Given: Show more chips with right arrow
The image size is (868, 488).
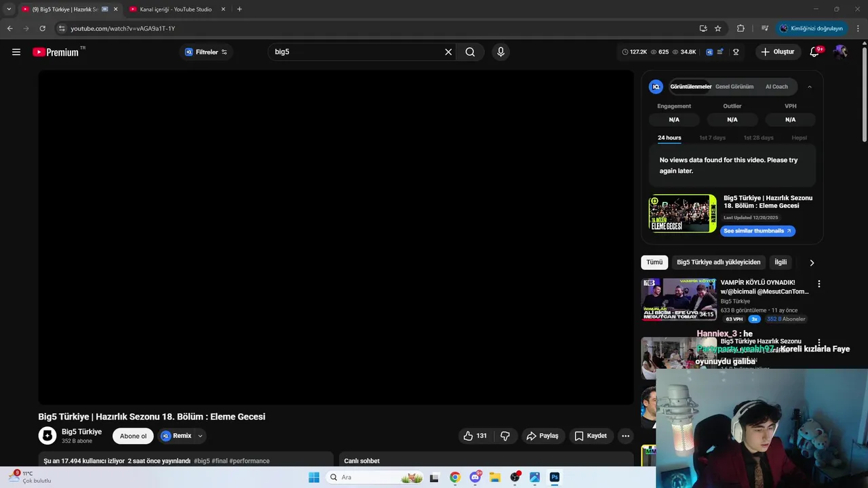Looking at the screenshot, I should 812,263.
